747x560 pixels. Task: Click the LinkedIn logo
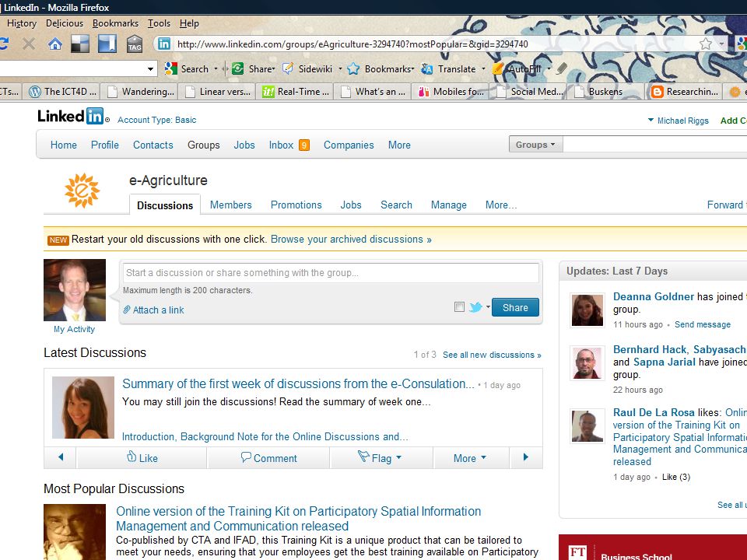click(71, 116)
